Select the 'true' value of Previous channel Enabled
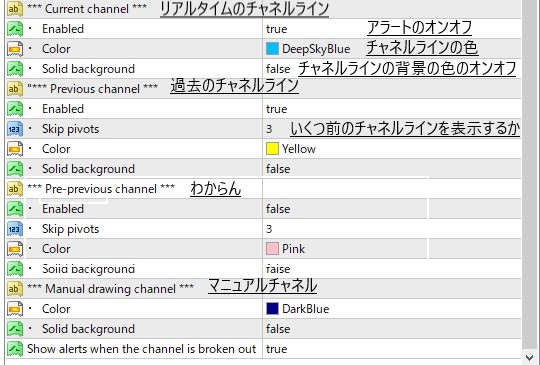The width and height of the screenshot is (540, 365). tap(277, 109)
